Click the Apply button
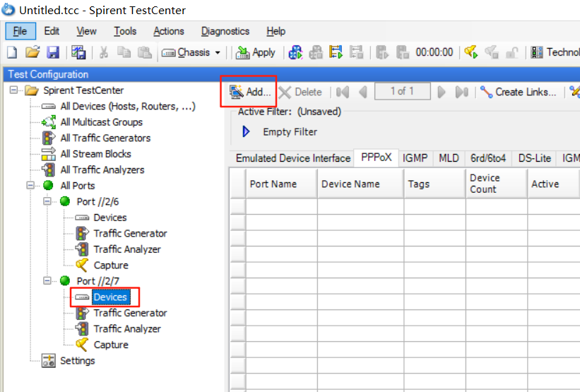This screenshot has height=392, width=580. click(256, 52)
